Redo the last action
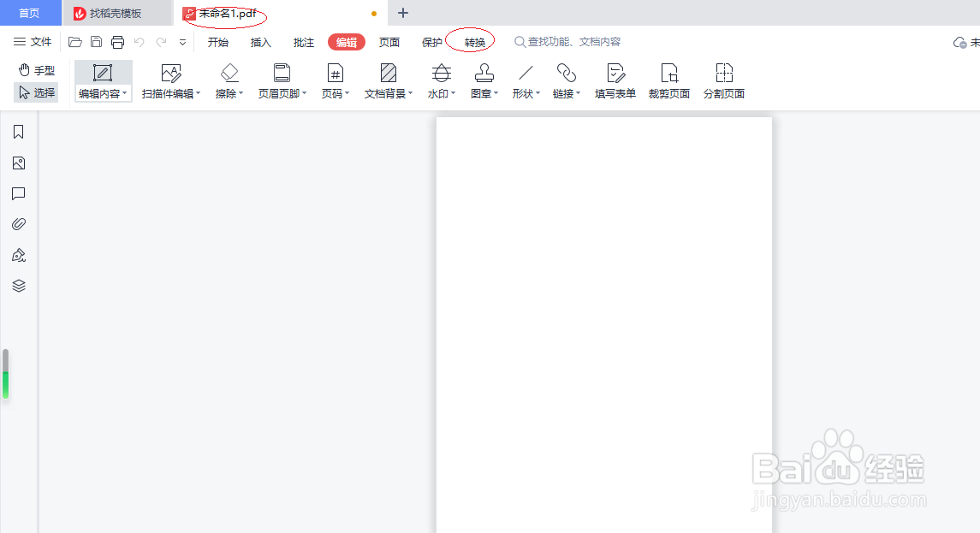The width and height of the screenshot is (980, 533). pyautogui.click(x=161, y=42)
